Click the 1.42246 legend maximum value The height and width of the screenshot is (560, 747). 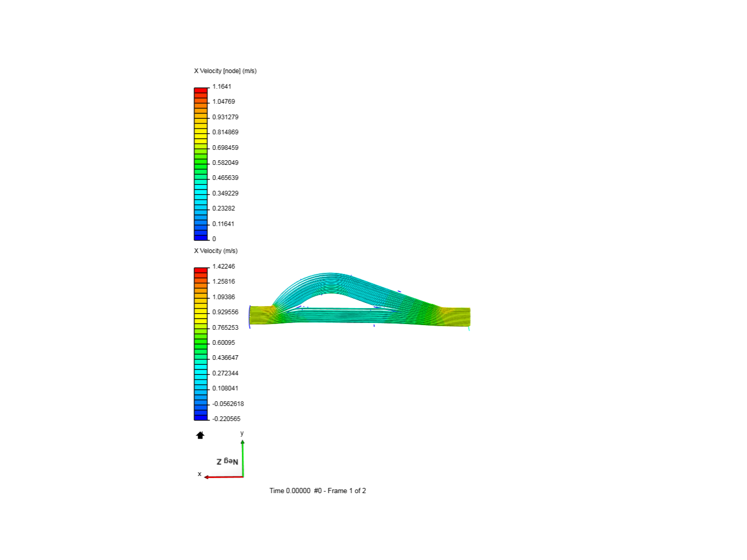[224, 267]
